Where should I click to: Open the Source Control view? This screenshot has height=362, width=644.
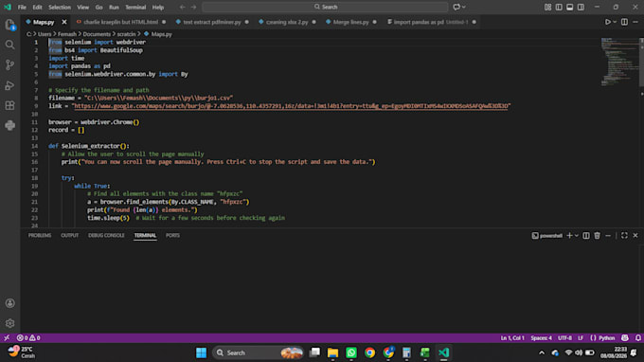(9, 65)
